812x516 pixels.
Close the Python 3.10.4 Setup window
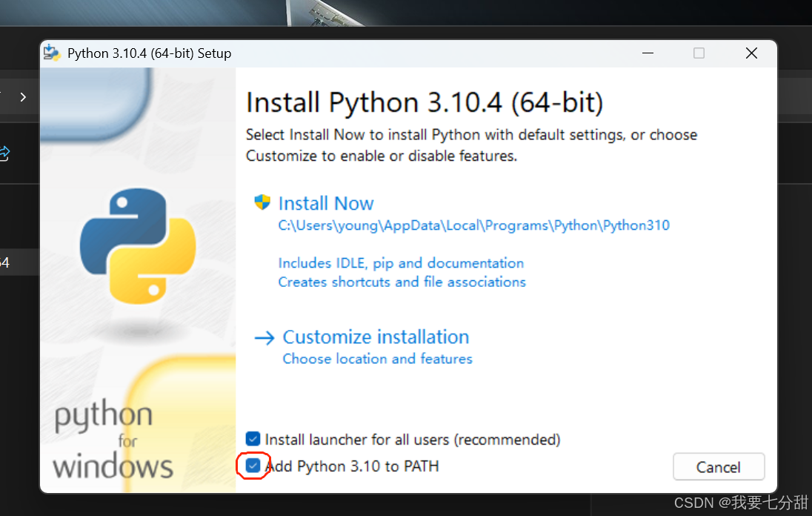(751, 53)
